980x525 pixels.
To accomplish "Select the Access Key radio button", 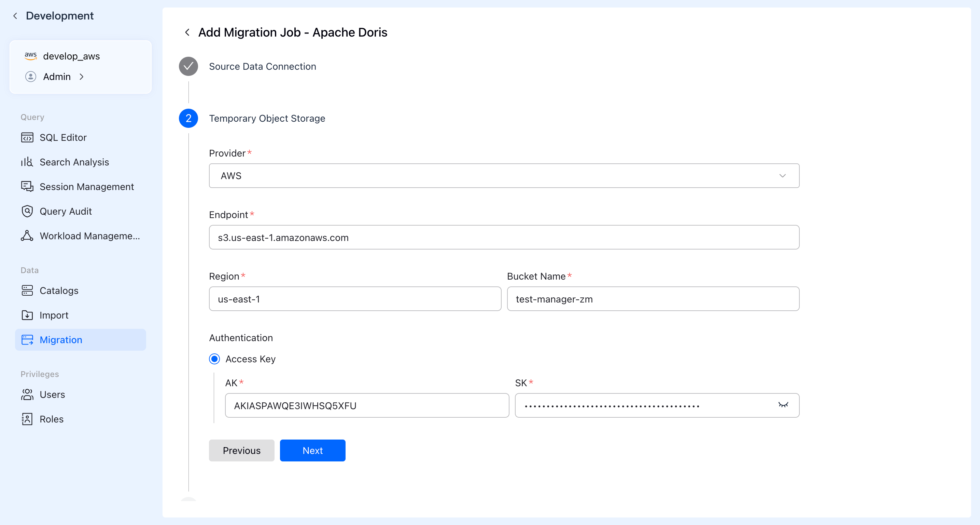I will (214, 359).
